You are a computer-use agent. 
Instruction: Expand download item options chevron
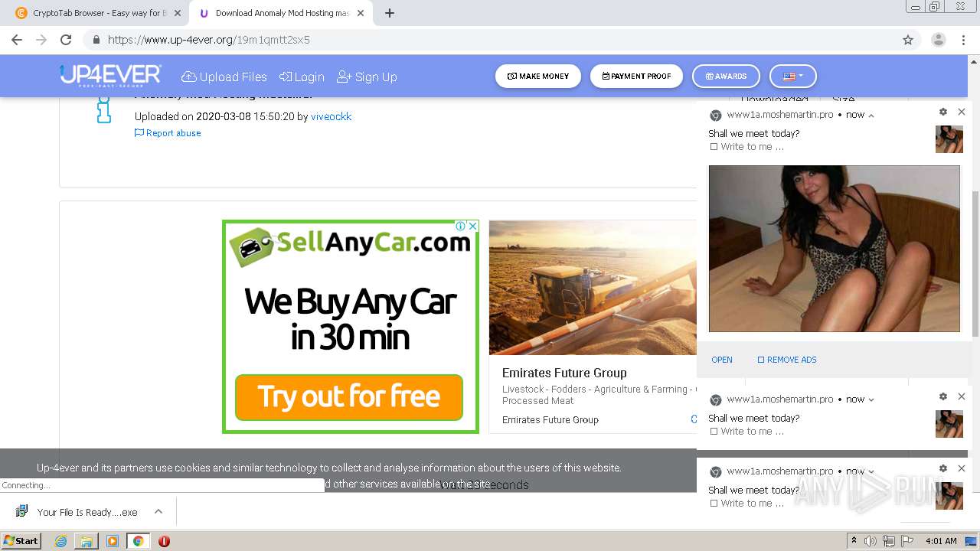click(x=158, y=511)
